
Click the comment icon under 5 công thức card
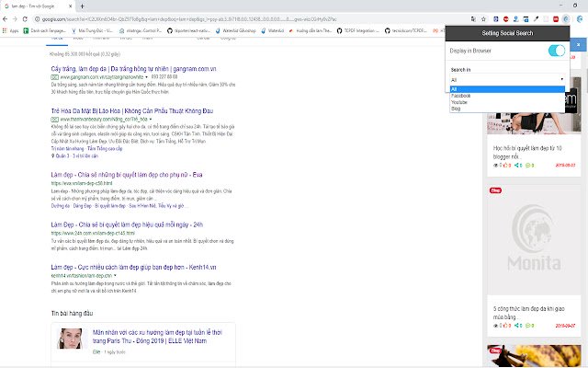[528, 326]
